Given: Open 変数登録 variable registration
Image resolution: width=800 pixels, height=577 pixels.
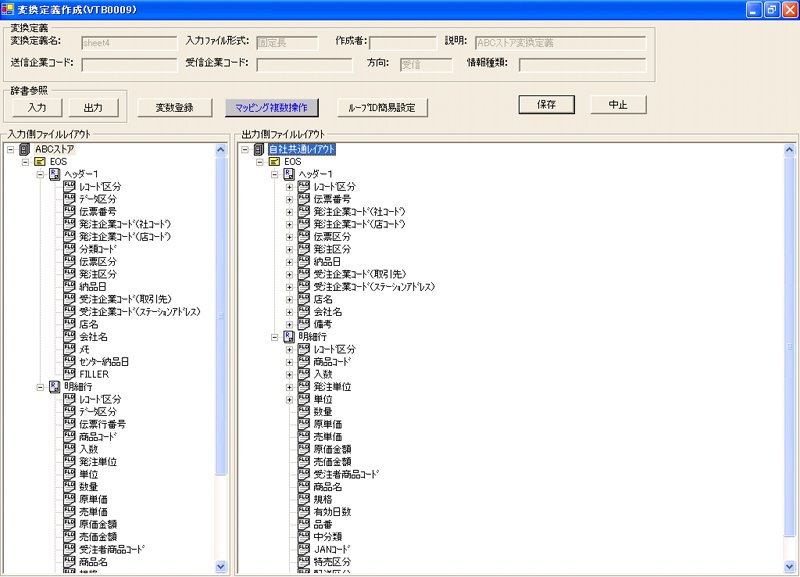Looking at the screenshot, I should coord(174,108).
